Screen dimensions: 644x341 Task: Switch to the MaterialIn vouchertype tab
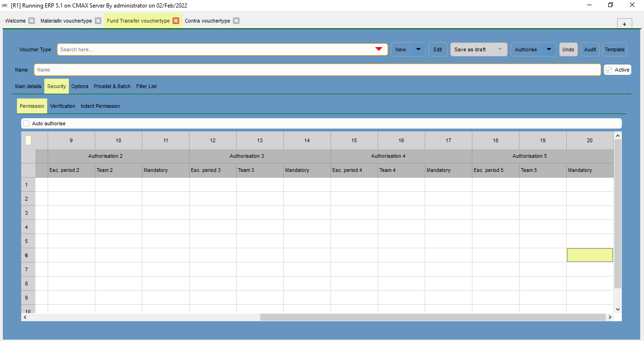tap(66, 21)
